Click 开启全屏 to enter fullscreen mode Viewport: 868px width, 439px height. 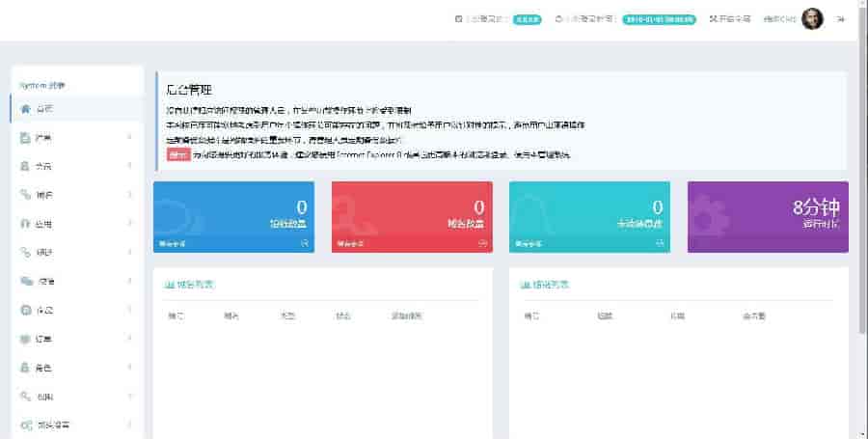coord(730,18)
